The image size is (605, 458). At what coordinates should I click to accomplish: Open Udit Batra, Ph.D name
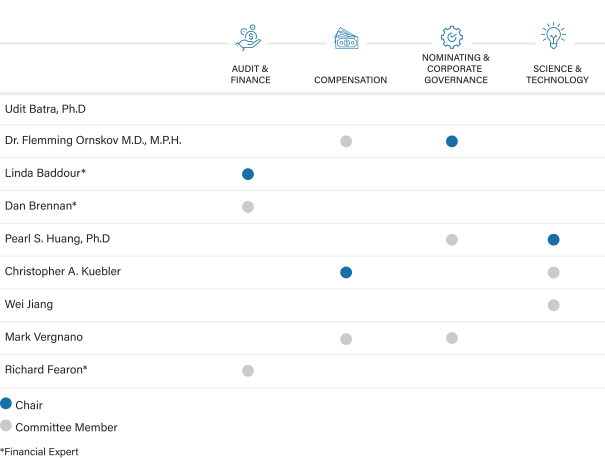[x=47, y=108]
